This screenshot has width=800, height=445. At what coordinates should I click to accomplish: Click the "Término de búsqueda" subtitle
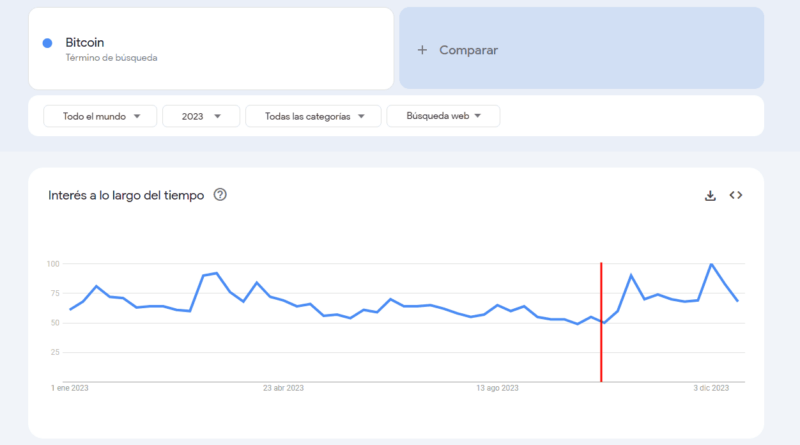(111, 58)
